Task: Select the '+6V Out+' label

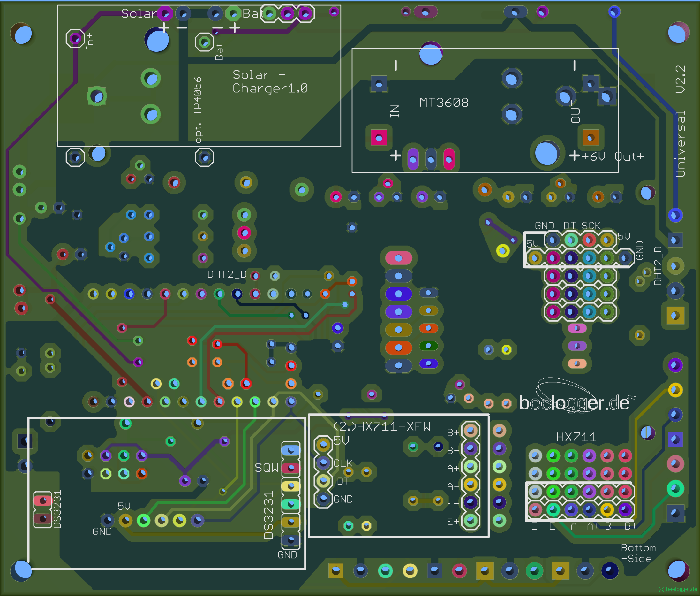Action: [613, 157]
